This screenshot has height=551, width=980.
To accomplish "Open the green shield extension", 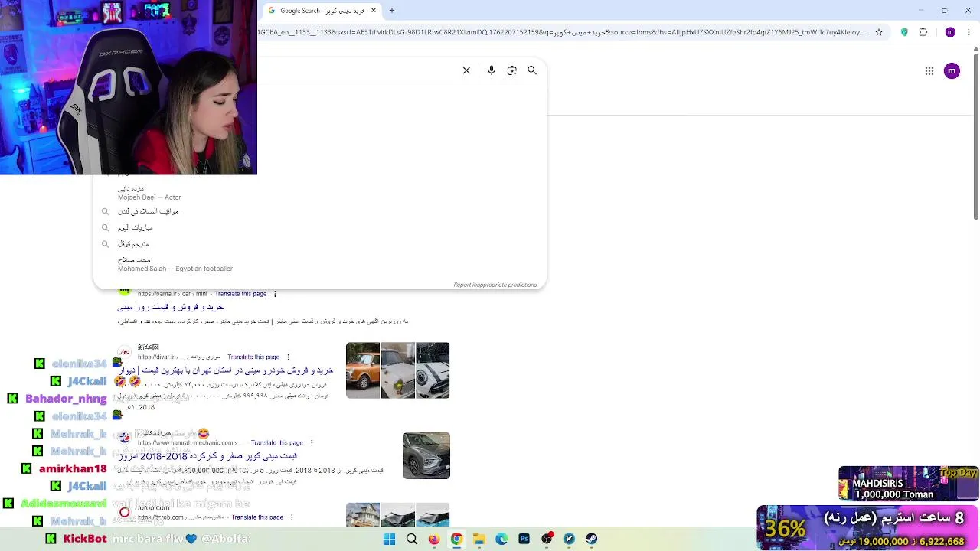I will click(x=904, y=32).
